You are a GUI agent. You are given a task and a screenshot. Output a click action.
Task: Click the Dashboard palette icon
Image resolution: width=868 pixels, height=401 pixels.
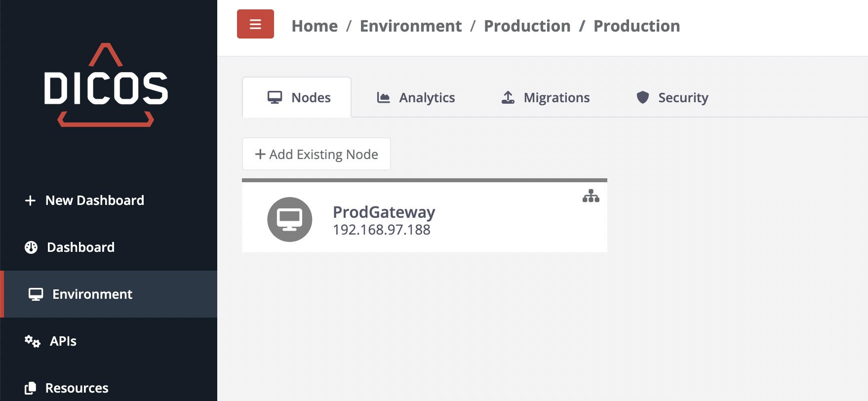pos(31,247)
